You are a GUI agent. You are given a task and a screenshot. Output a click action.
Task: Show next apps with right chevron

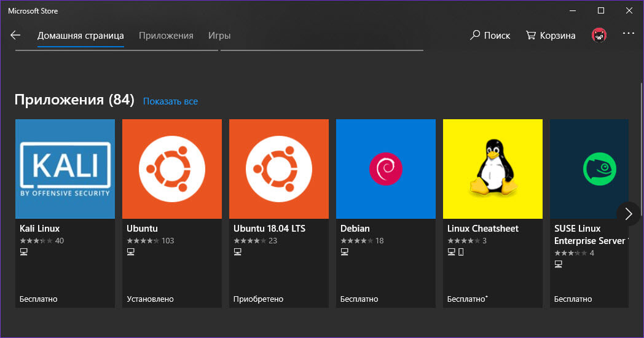coord(628,214)
